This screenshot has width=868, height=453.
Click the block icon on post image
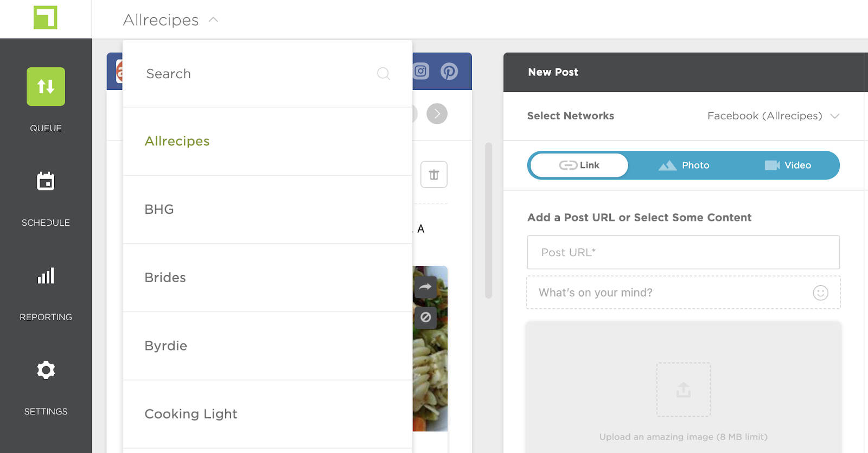[x=425, y=317]
